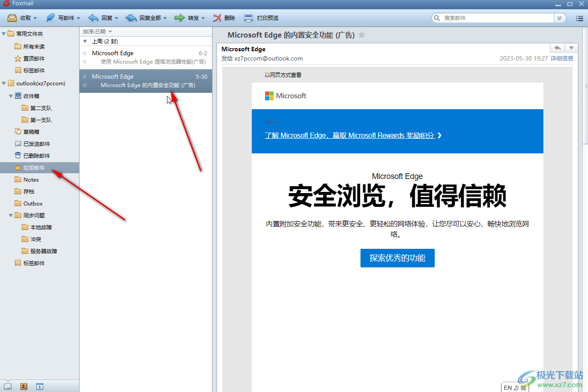Collapse the 上周 (2 封) group
Viewport: 588px width, 392px height.
[x=85, y=41]
